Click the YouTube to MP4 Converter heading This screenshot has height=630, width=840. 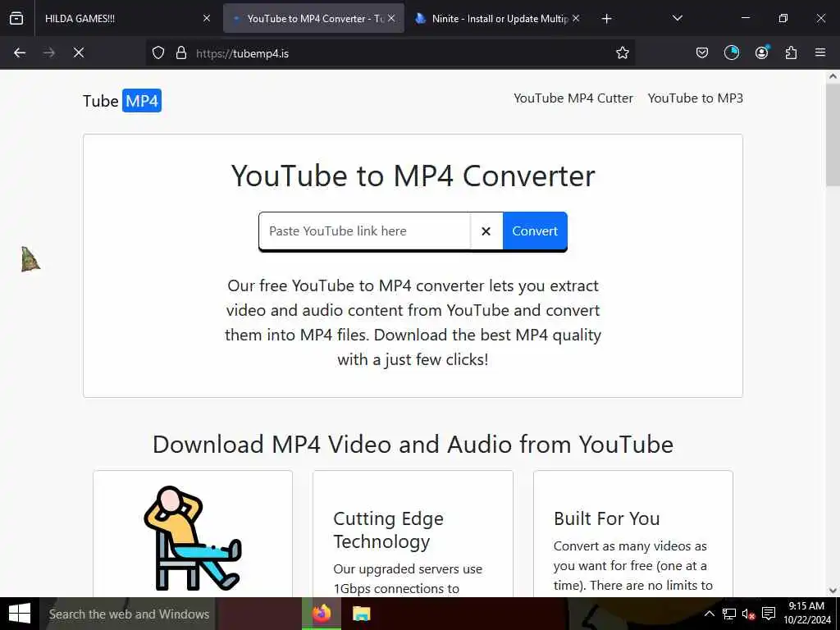[x=413, y=176]
